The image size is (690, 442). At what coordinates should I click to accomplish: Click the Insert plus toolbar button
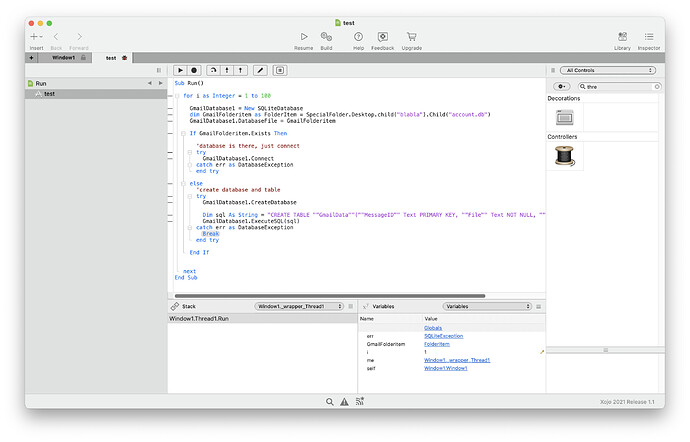[36, 37]
